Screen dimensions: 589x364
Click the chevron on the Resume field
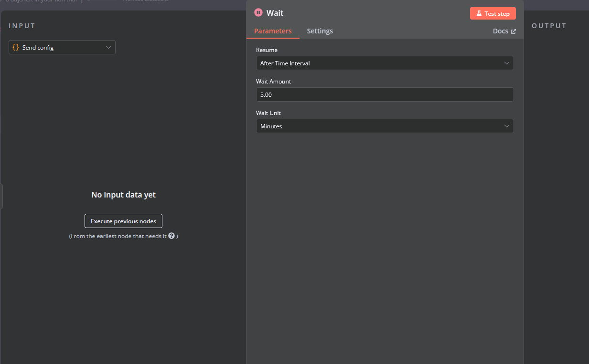coord(506,63)
